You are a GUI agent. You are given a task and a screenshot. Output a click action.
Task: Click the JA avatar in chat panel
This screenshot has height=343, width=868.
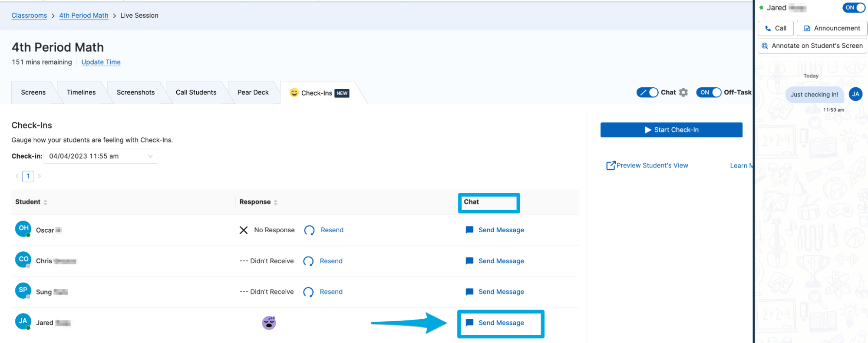tap(855, 94)
